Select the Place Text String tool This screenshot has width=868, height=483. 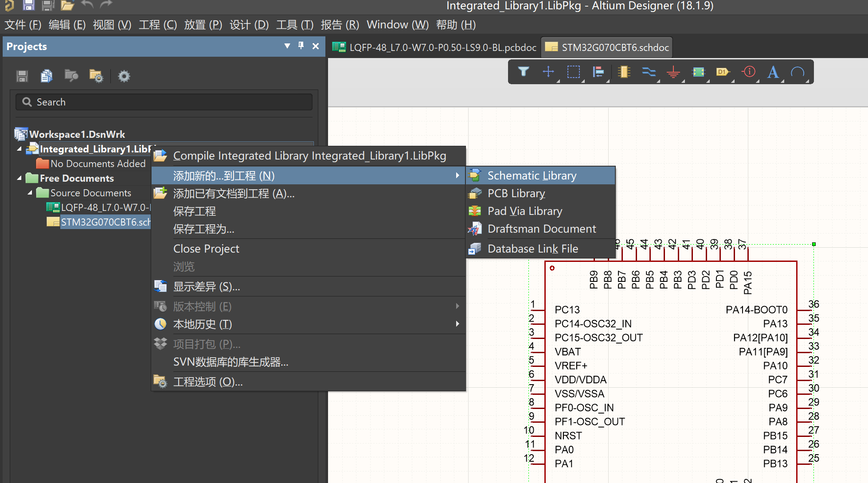click(773, 71)
